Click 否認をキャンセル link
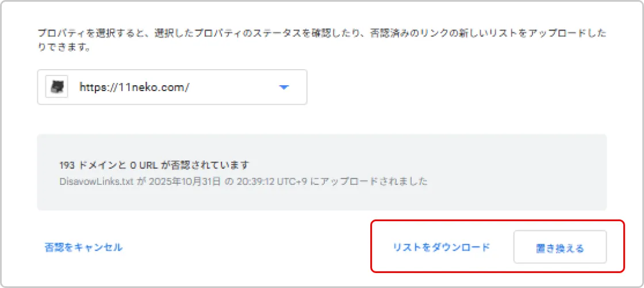 click(x=83, y=247)
